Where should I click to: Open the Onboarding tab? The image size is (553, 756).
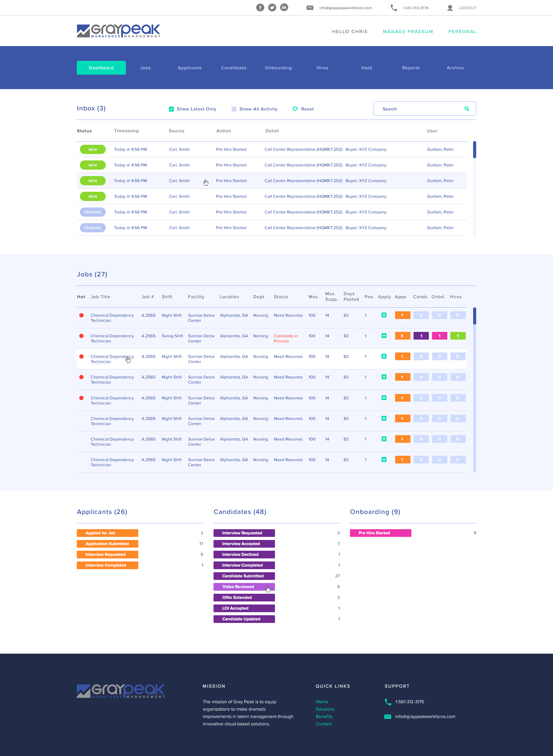tap(278, 68)
